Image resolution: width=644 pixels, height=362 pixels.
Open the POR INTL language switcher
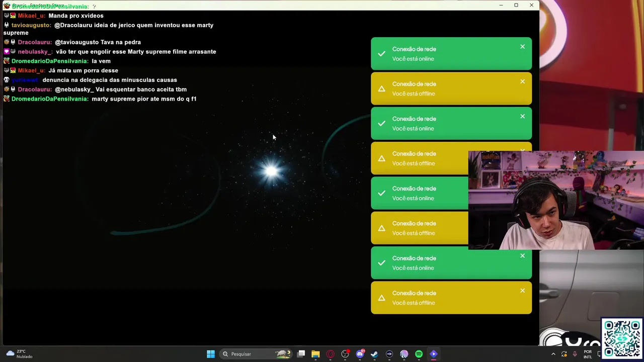tap(588, 354)
